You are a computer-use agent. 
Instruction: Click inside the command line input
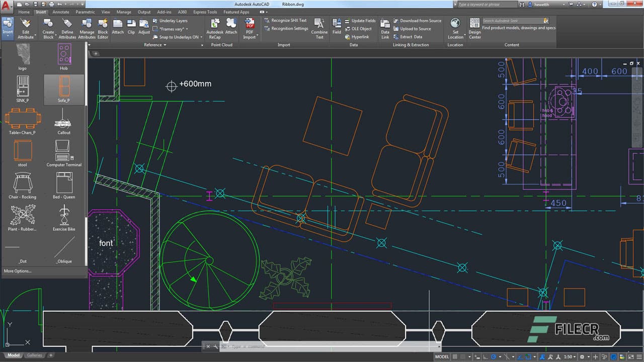point(302,346)
